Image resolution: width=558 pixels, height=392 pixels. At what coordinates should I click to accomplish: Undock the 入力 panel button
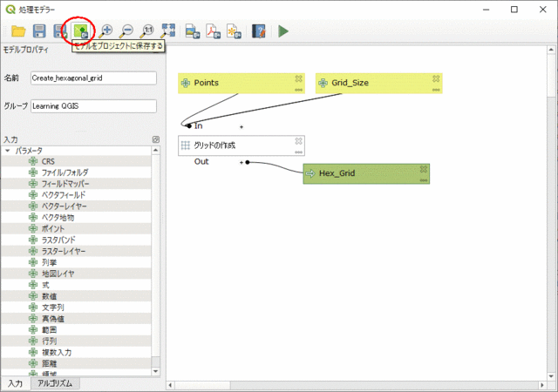pos(156,139)
